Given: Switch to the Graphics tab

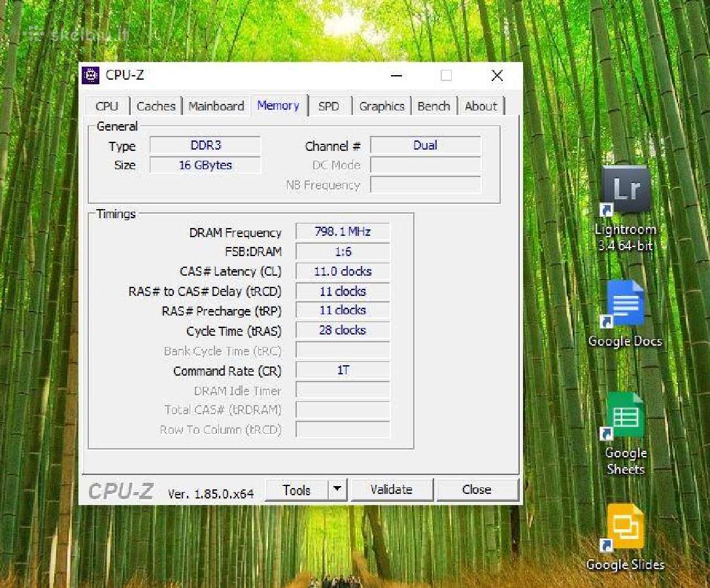Looking at the screenshot, I should [382, 106].
